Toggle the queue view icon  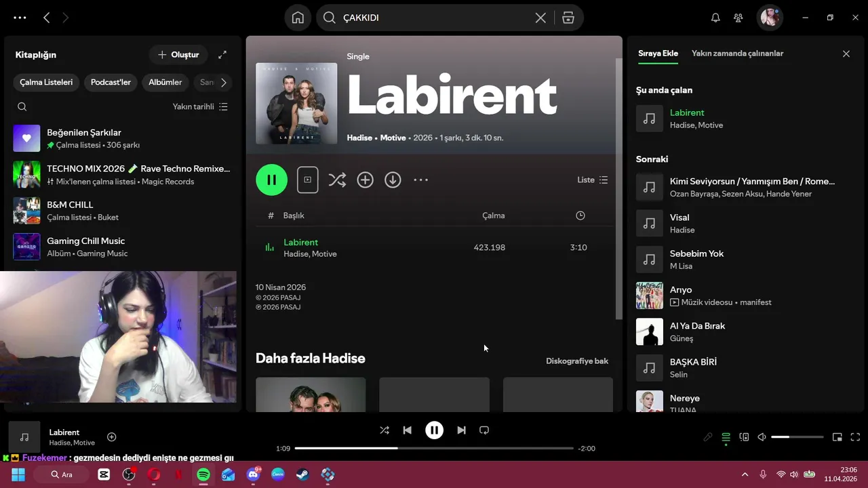(726, 437)
